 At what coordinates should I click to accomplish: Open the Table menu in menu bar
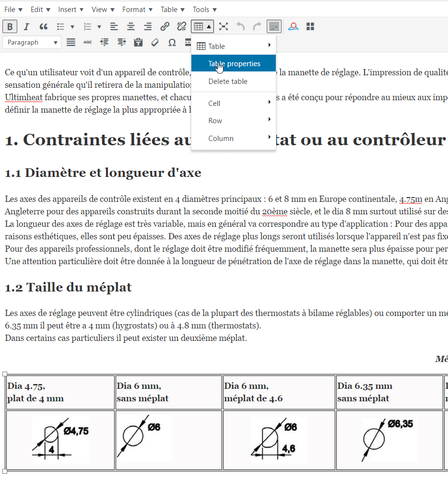(x=173, y=10)
